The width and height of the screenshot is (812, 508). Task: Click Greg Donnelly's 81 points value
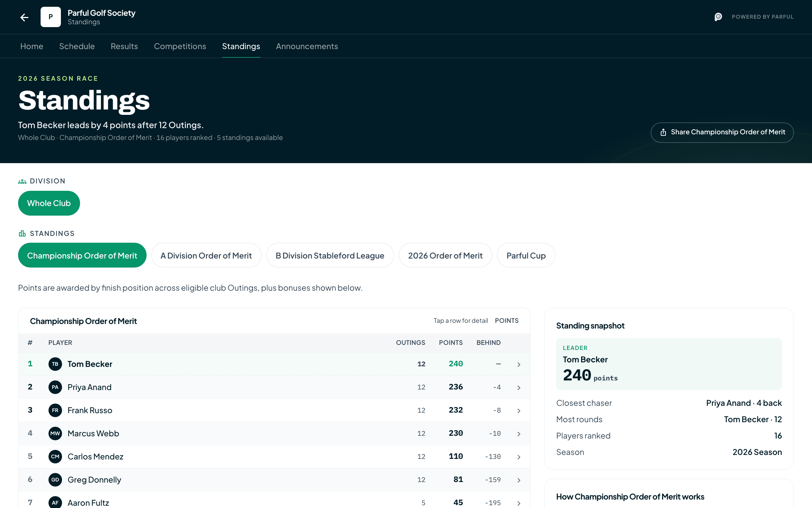458,480
